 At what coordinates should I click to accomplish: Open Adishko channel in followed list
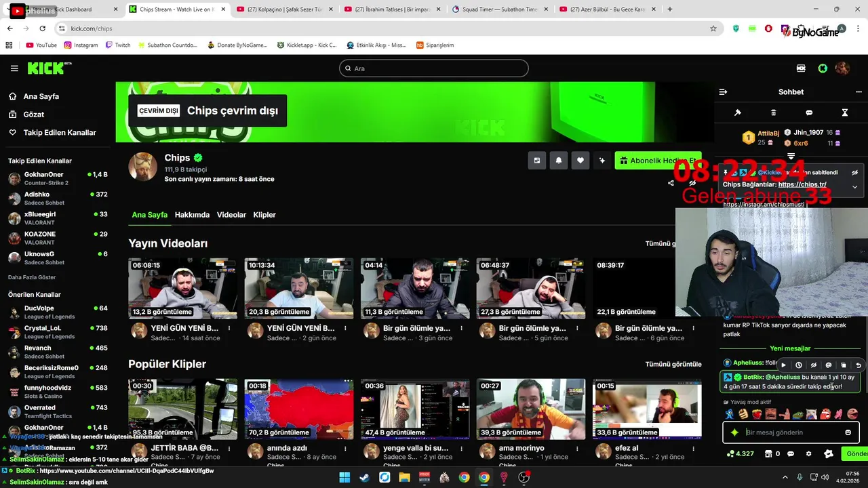(x=58, y=199)
